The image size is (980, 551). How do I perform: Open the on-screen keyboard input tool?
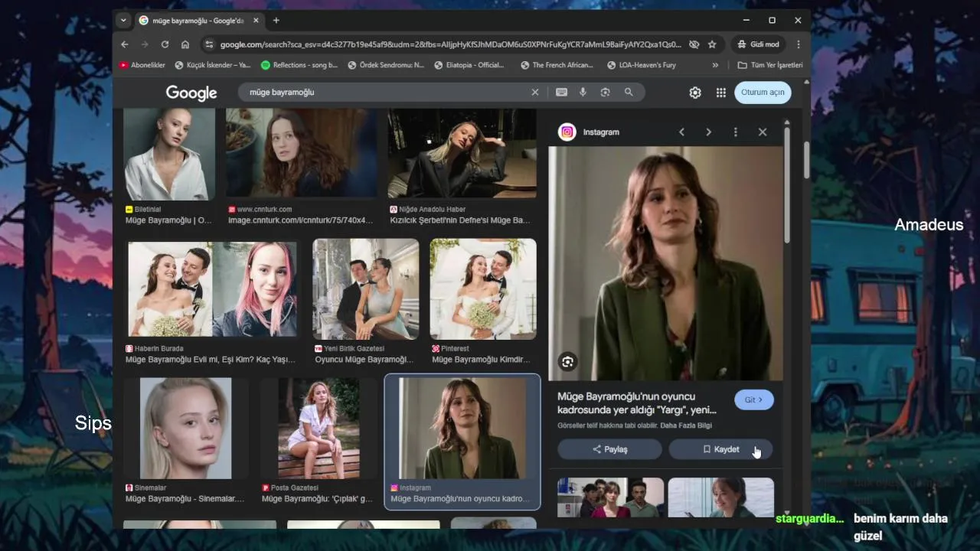click(x=561, y=92)
